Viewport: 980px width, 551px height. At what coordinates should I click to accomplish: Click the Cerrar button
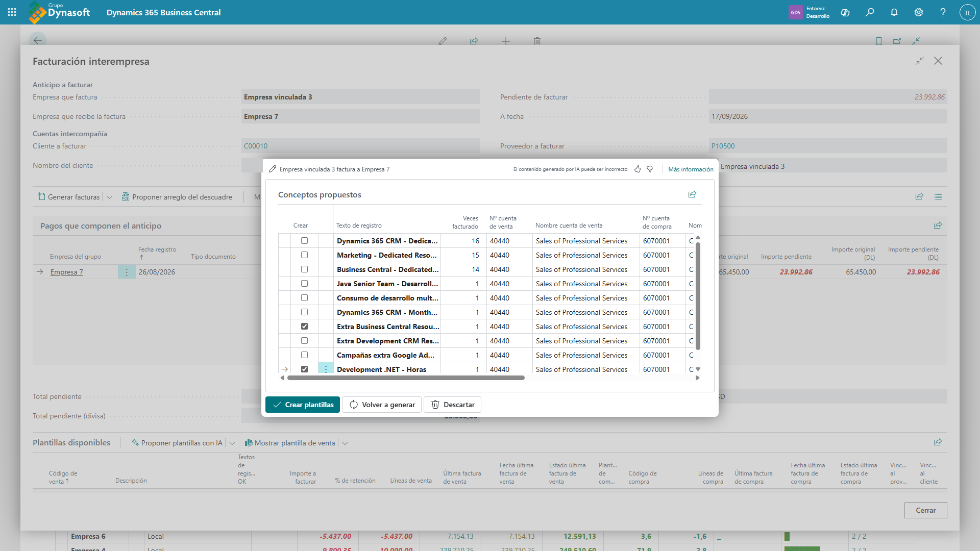click(925, 510)
